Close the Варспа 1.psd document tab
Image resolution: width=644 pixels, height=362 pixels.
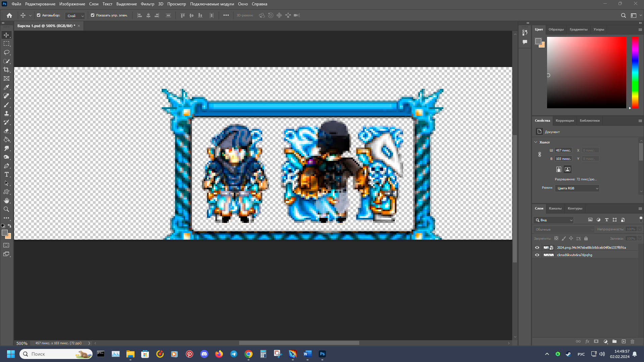coord(79,26)
